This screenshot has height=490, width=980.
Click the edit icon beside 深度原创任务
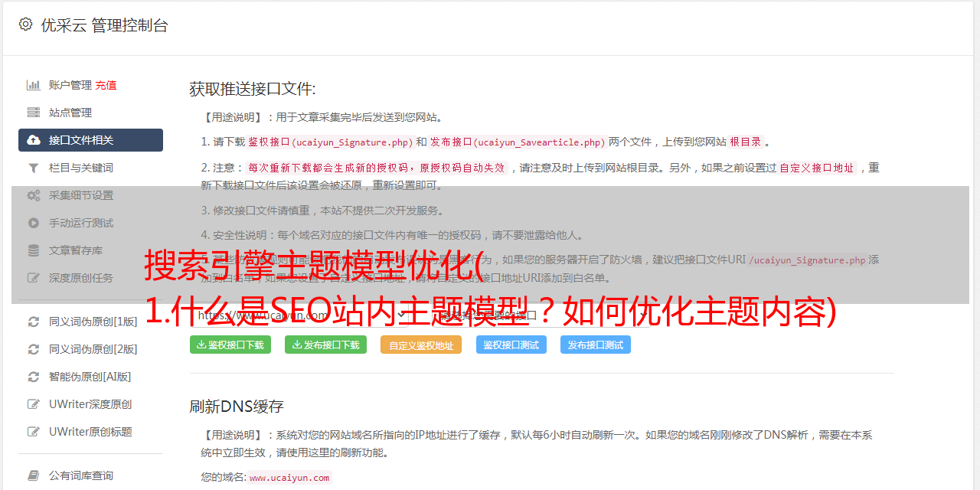click(34, 278)
